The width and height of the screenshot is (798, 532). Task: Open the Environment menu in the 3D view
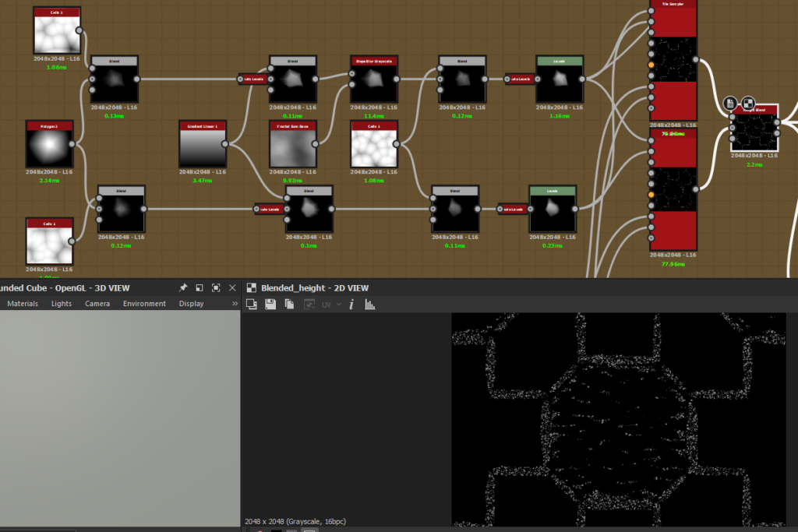[144, 304]
